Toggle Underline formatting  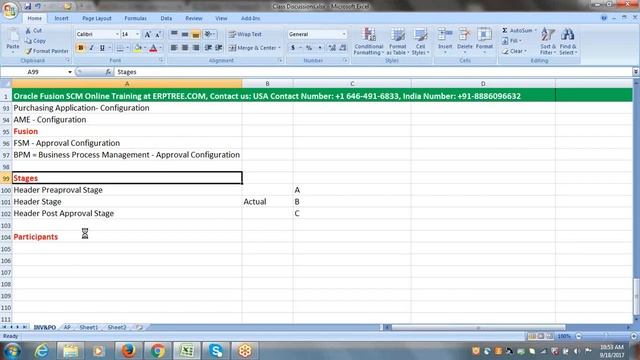pyautogui.click(x=102, y=48)
